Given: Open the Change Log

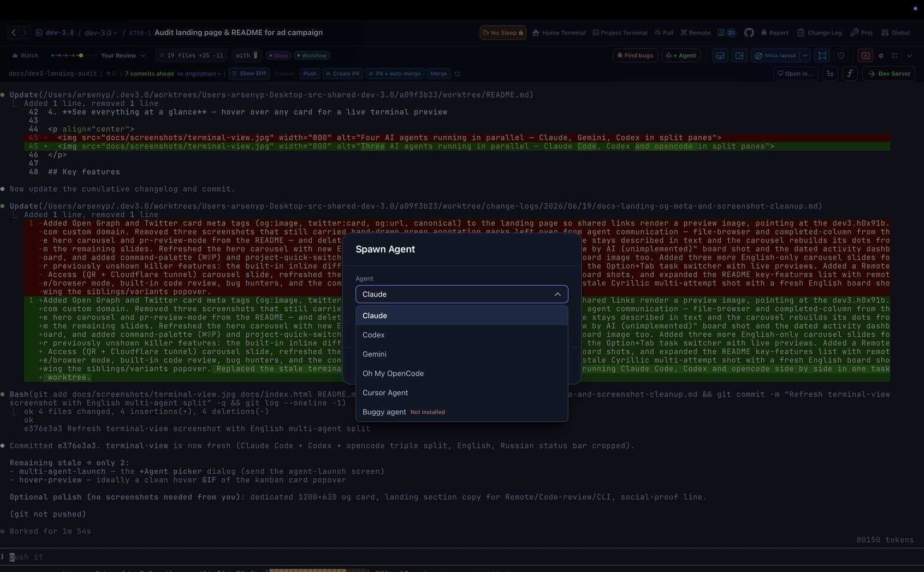Looking at the screenshot, I should point(819,33).
